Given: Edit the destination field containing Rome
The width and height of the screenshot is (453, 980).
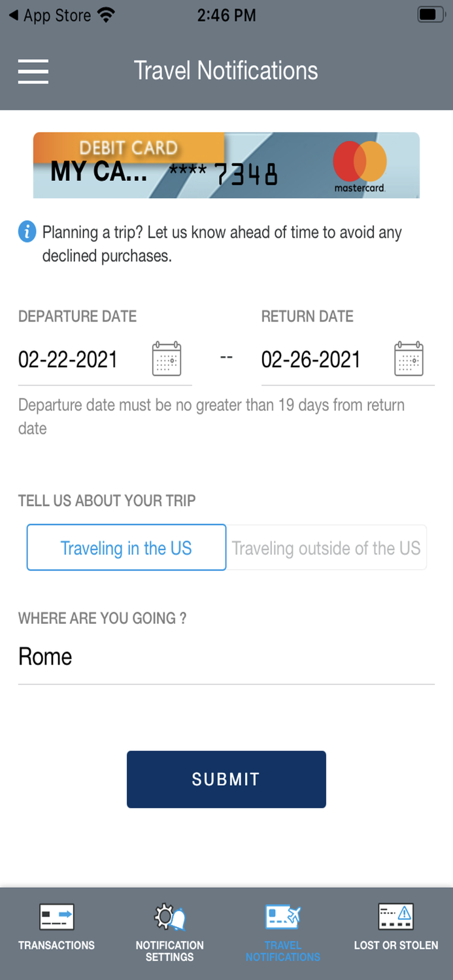Looking at the screenshot, I should 226,657.
